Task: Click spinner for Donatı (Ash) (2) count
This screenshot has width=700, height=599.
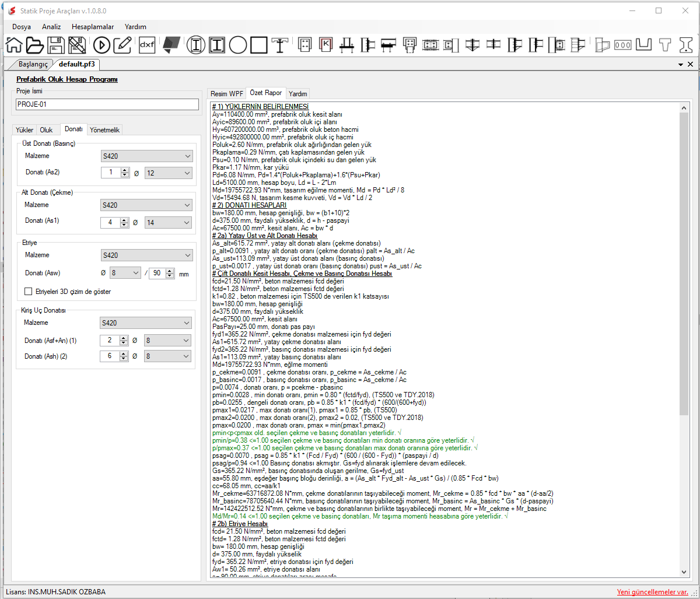Action: (x=124, y=356)
